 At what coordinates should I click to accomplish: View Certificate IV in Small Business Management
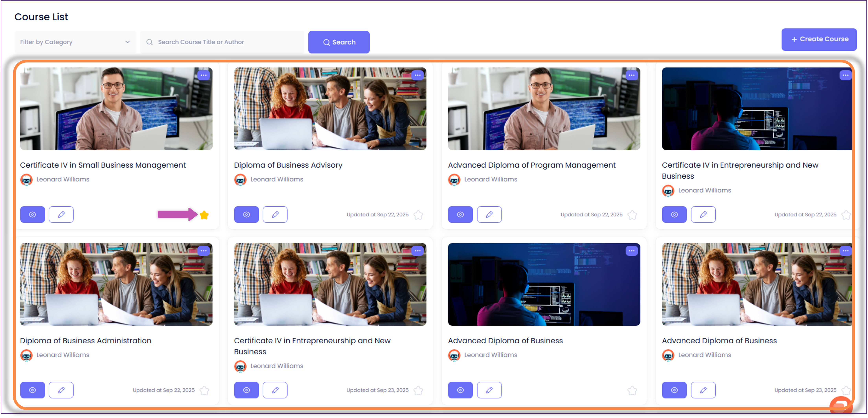click(x=32, y=214)
